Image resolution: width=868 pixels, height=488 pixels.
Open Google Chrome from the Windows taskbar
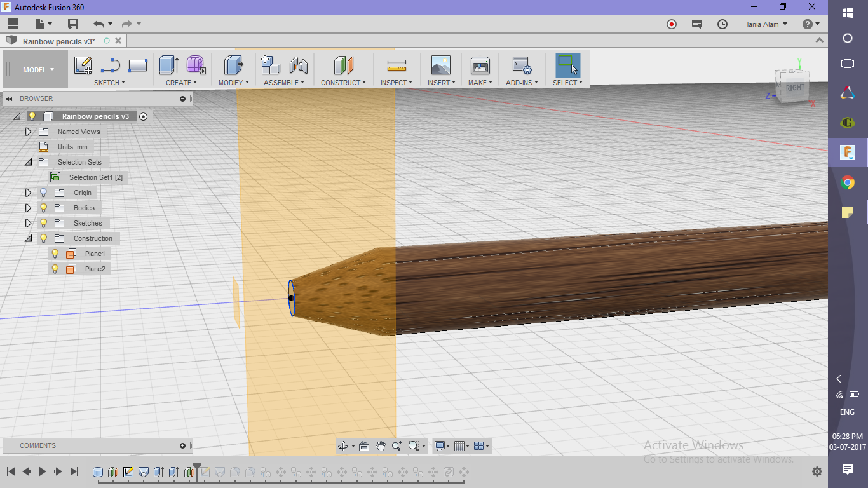point(848,183)
